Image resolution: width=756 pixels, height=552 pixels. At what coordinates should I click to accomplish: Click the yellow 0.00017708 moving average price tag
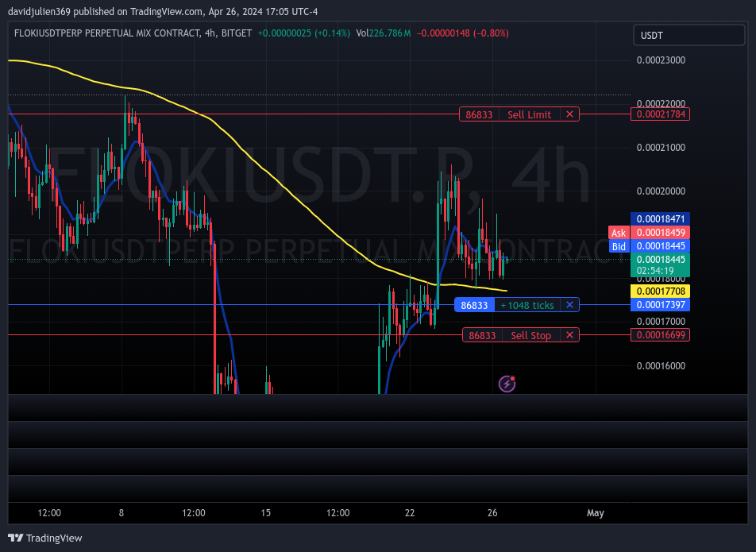click(x=660, y=291)
